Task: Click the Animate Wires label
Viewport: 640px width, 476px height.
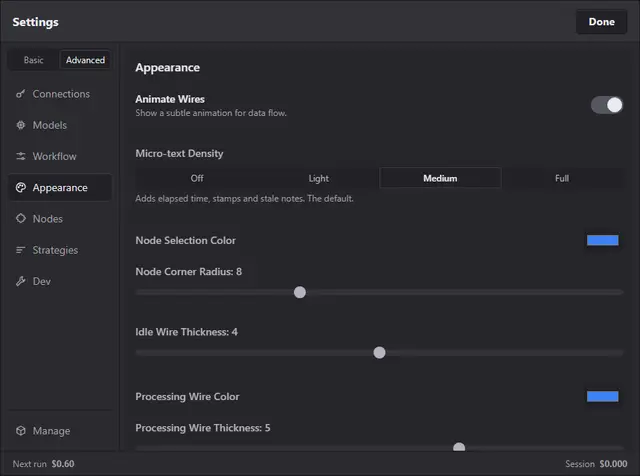Action: pos(170,99)
